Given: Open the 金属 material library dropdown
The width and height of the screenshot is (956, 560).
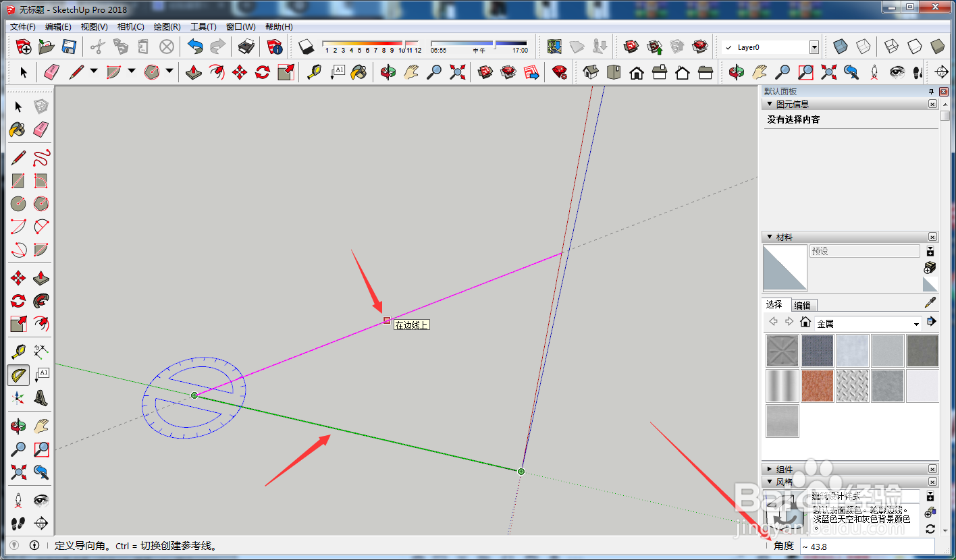Looking at the screenshot, I should (916, 324).
